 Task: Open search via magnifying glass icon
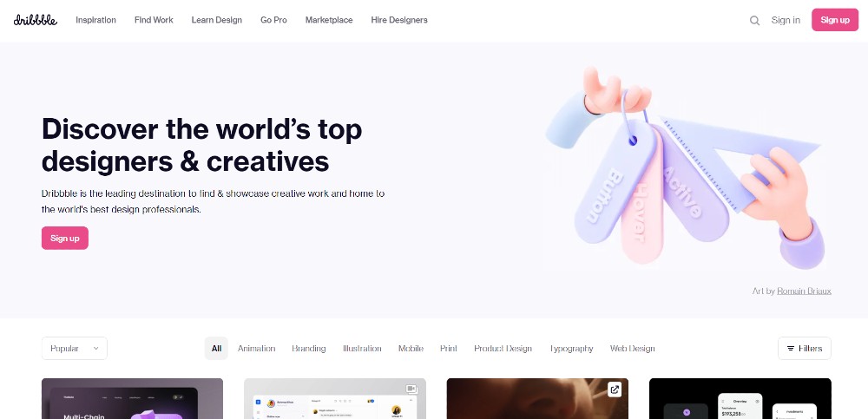(754, 21)
